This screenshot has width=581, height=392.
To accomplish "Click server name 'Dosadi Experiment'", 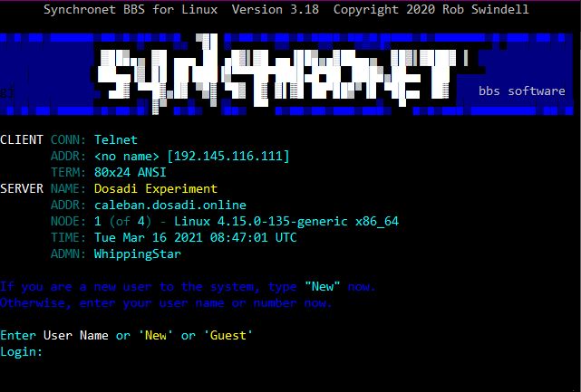I will coord(156,189).
